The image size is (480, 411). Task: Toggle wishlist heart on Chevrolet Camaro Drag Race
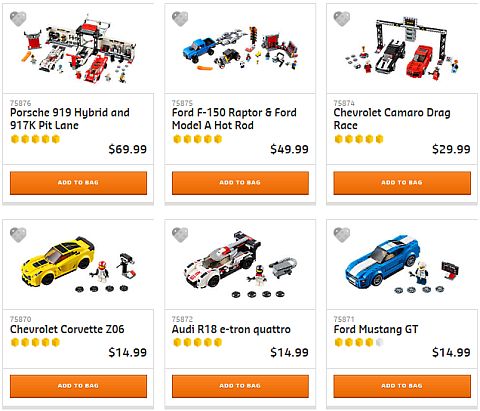point(342,19)
